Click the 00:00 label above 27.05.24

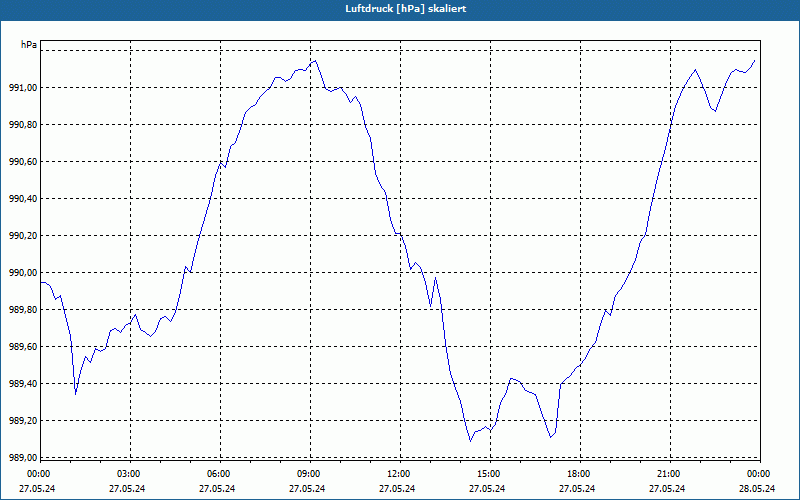[37, 474]
